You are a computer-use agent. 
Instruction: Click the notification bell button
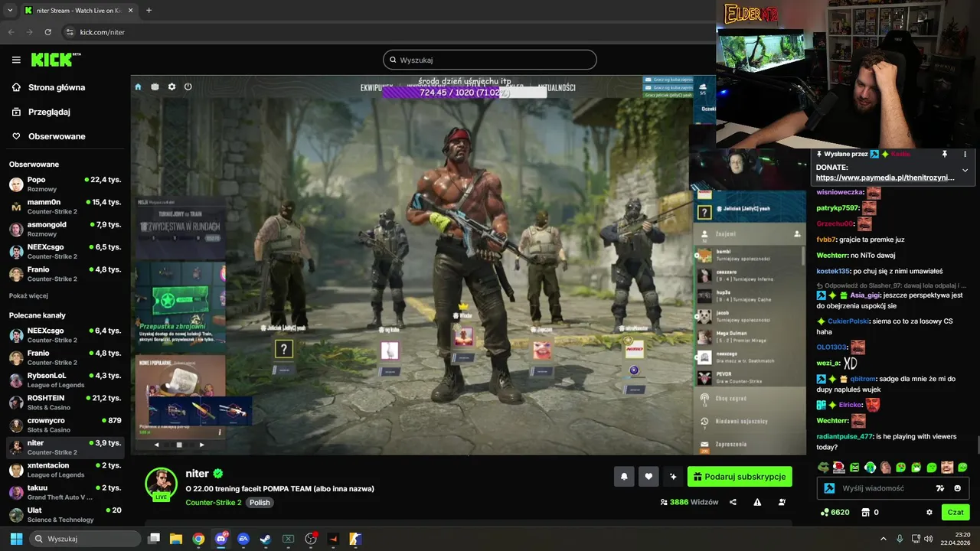pyautogui.click(x=624, y=477)
